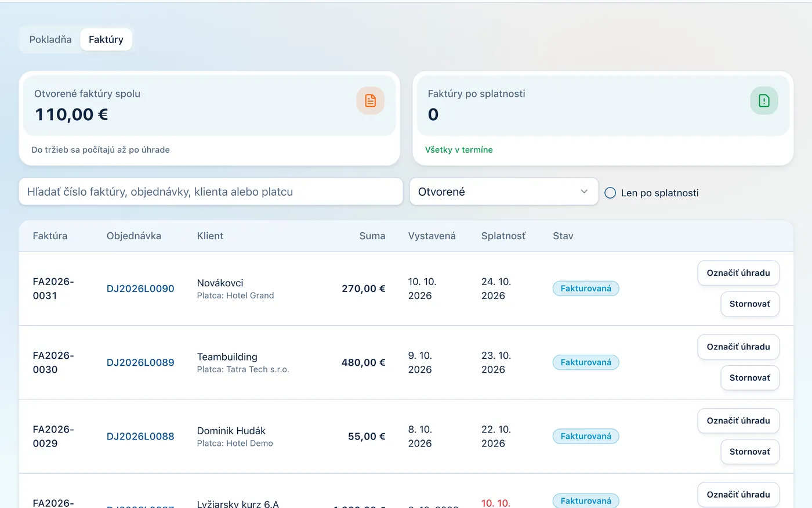
Task: Mark invoice FA2026-0031 as paid
Action: point(738,273)
